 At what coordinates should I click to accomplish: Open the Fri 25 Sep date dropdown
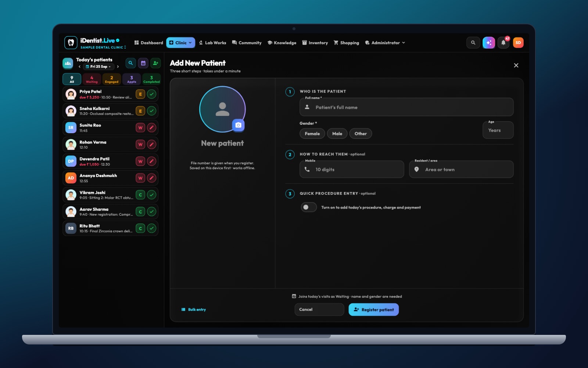tap(98, 67)
